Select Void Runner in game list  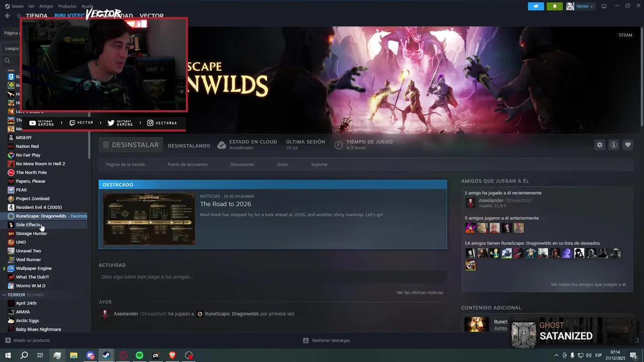coord(28,259)
